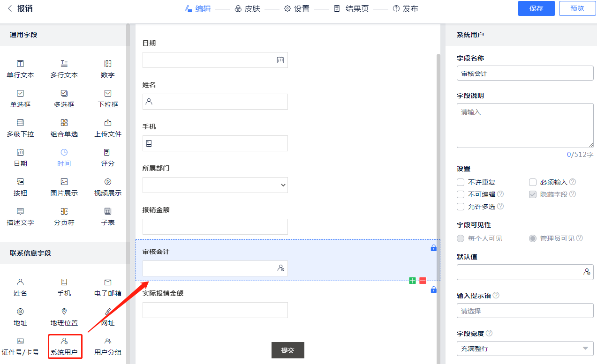
Task: Choose the 地理位置 field icon
Action: point(64,316)
